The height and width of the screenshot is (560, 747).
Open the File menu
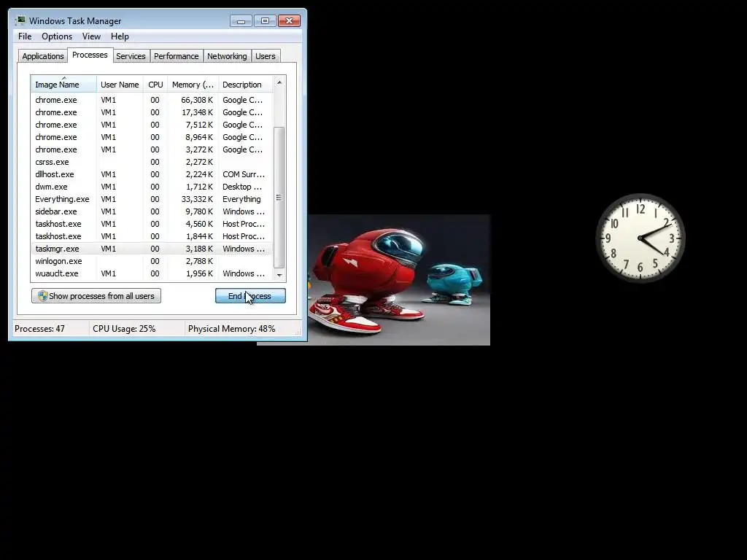(25, 36)
